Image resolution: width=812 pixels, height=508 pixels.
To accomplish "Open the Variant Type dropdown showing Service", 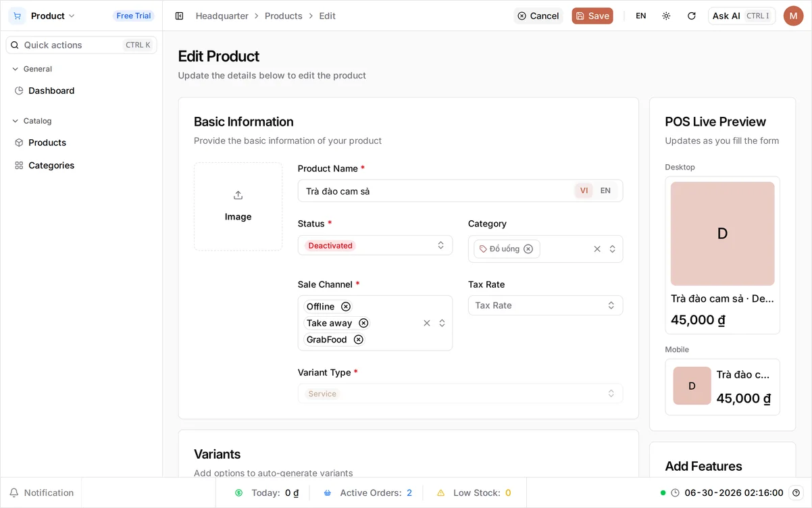I will [x=460, y=394].
